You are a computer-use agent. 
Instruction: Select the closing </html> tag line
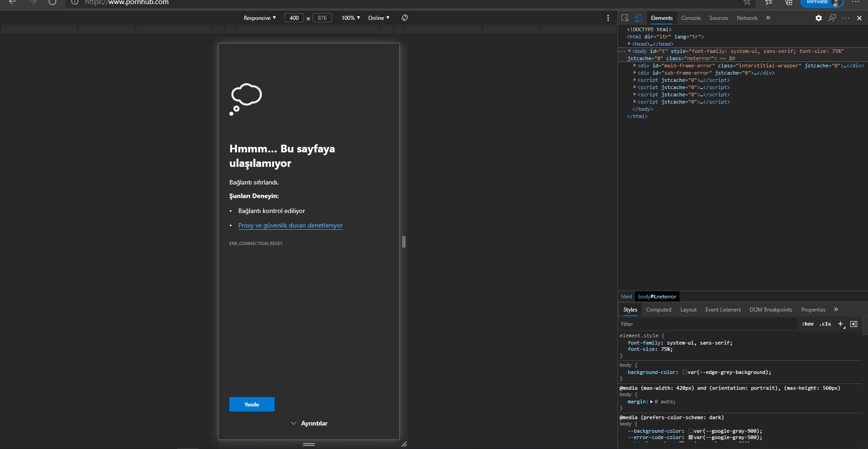637,116
